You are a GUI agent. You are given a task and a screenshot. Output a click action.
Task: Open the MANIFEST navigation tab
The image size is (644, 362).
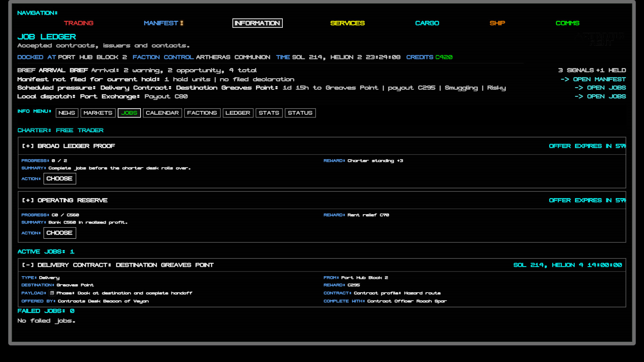[161, 23]
